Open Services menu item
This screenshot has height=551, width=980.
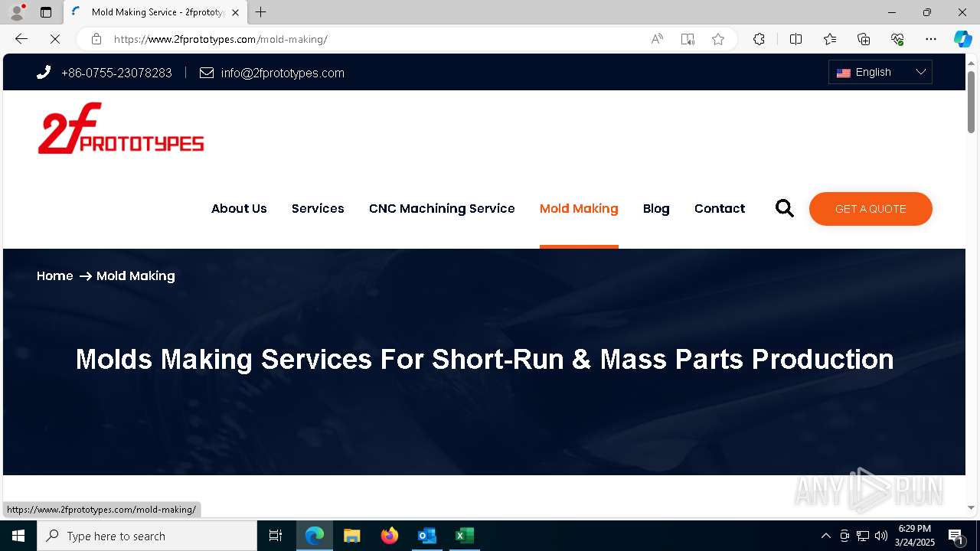[x=318, y=208]
